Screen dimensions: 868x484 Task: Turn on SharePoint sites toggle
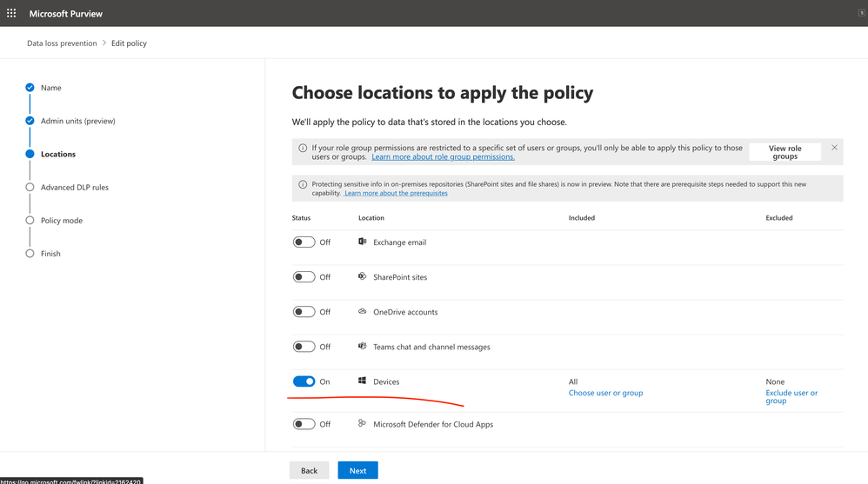click(x=304, y=276)
